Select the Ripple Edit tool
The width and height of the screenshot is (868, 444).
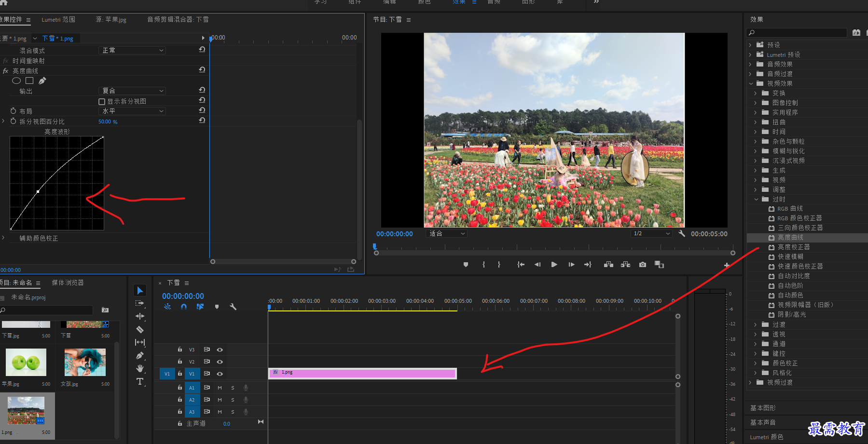pyautogui.click(x=140, y=316)
